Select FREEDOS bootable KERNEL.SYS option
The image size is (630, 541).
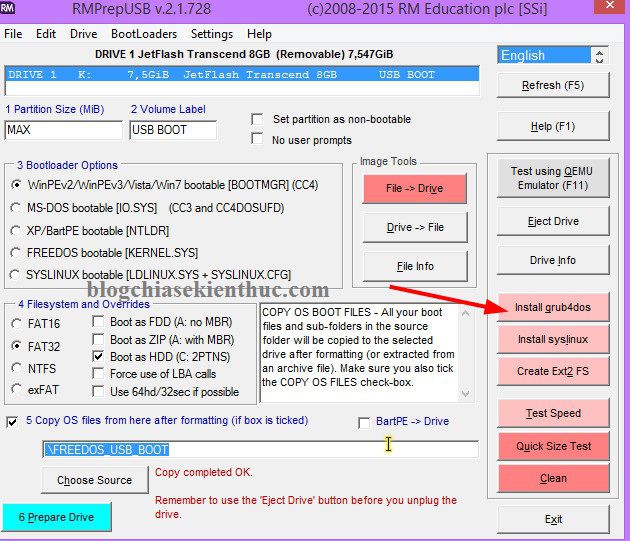point(16,253)
